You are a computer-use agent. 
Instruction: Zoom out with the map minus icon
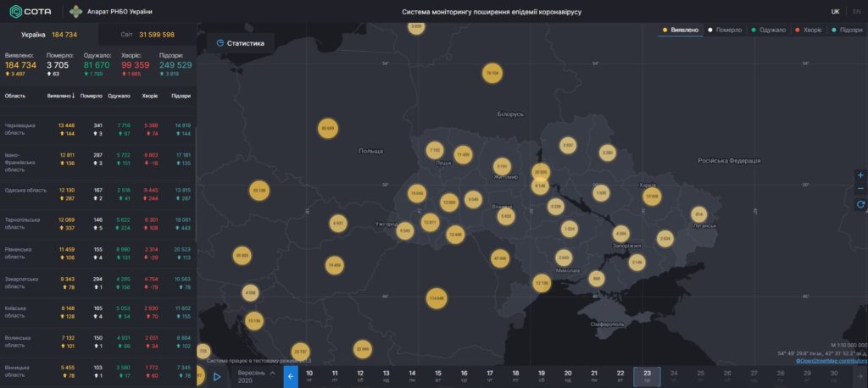click(x=860, y=189)
